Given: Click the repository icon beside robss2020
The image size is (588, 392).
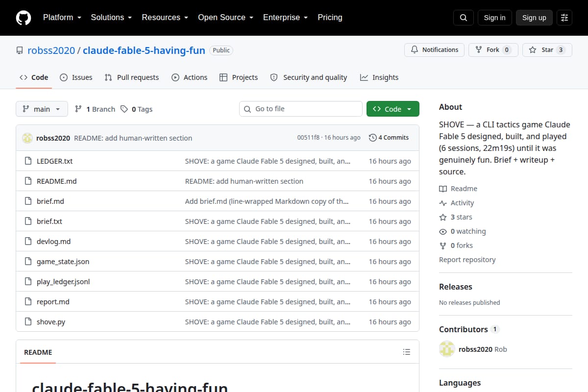Looking at the screenshot, I should 20,50.
